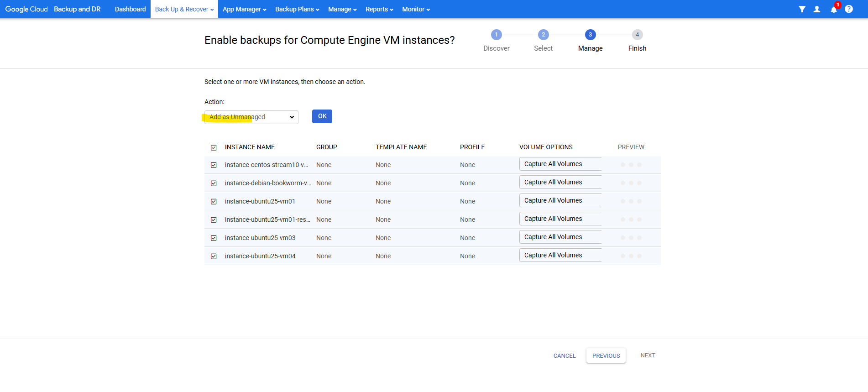868x392 pixels.
Task: Click the step 4 Finish circle
Action: point(637,35)
